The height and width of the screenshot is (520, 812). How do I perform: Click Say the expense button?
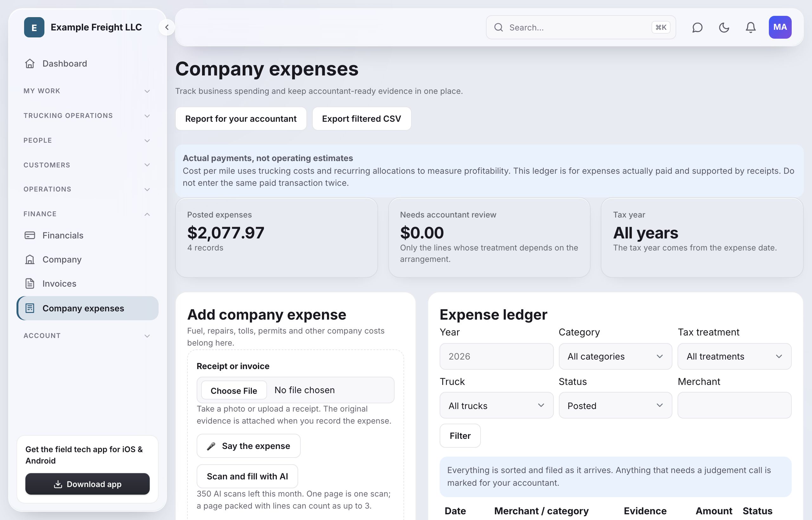[248, 446]
